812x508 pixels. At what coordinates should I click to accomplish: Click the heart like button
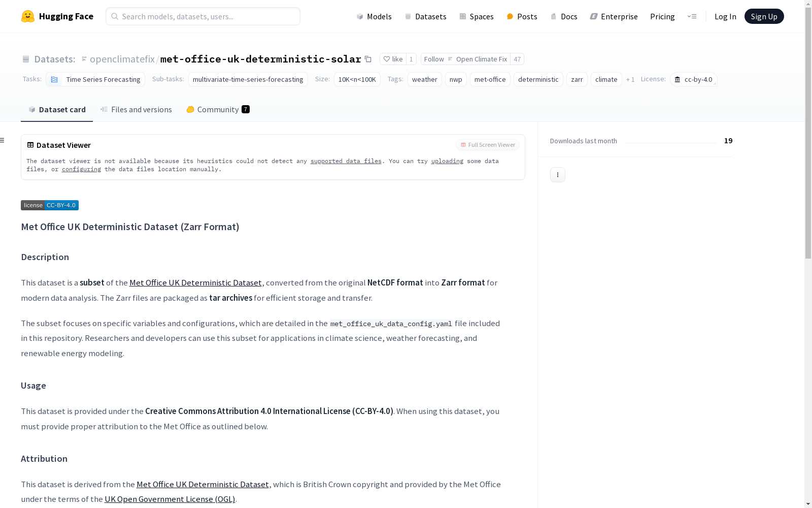(x=393, y=59)
